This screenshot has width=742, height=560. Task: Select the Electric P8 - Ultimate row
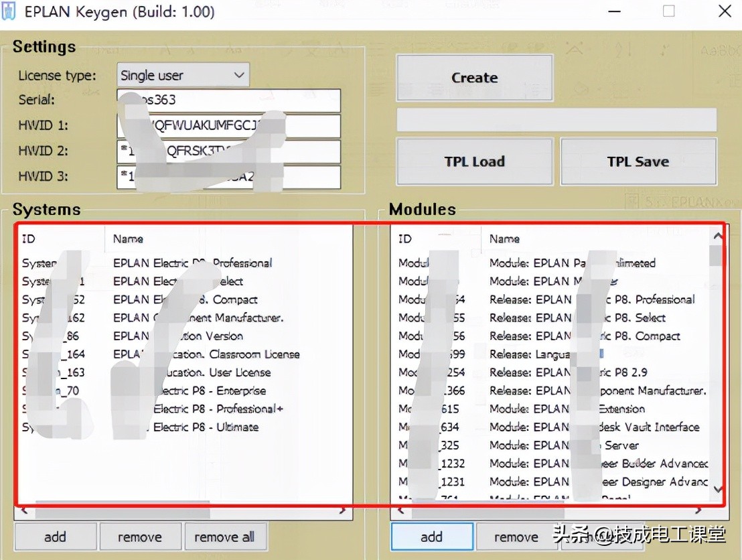(185, 427)
